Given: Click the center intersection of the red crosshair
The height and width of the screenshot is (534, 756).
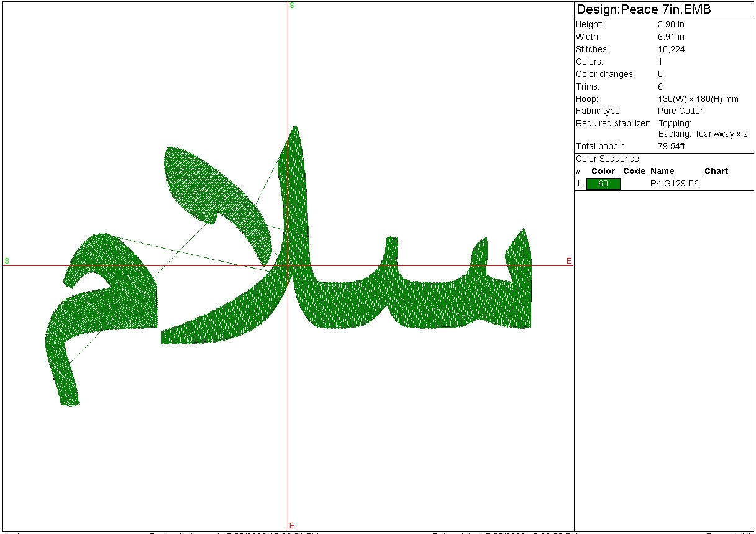Looking at the screenshot, I should tap(288, 266).
